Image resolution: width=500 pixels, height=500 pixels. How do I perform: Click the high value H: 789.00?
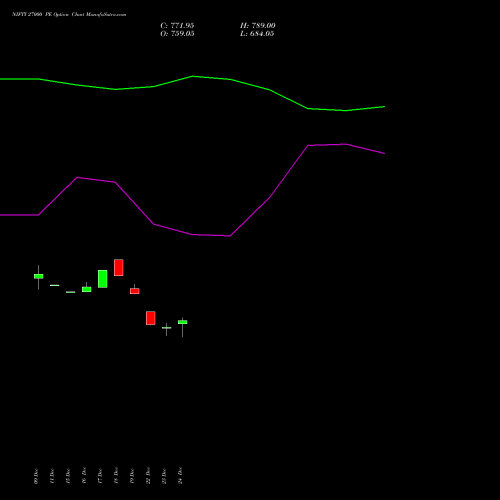[x=258, y=26]
